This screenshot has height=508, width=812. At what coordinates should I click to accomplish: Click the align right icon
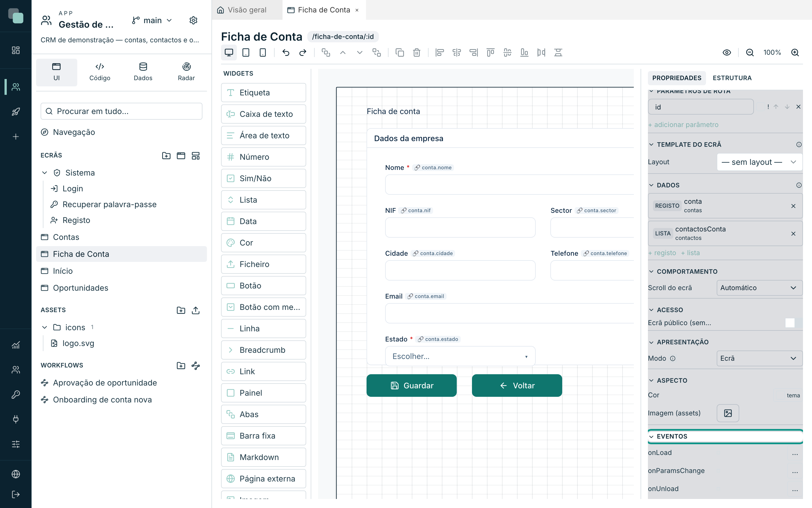pos(473,52)
